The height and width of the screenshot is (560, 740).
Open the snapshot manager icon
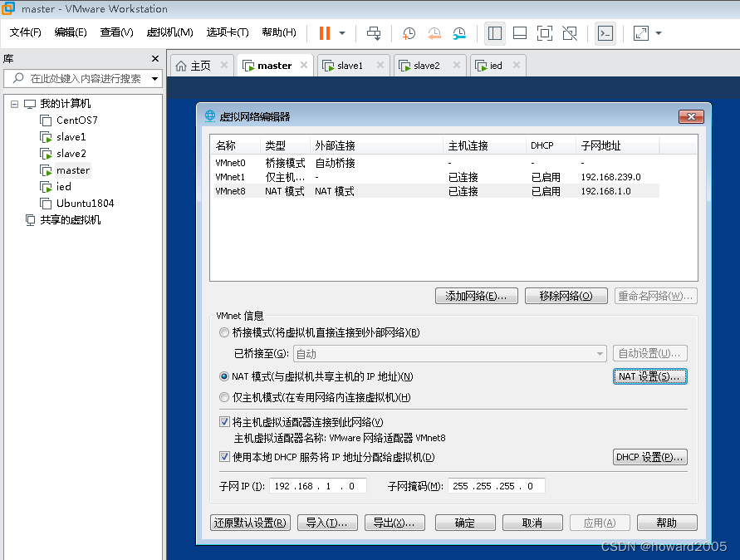tap(459, 33)
